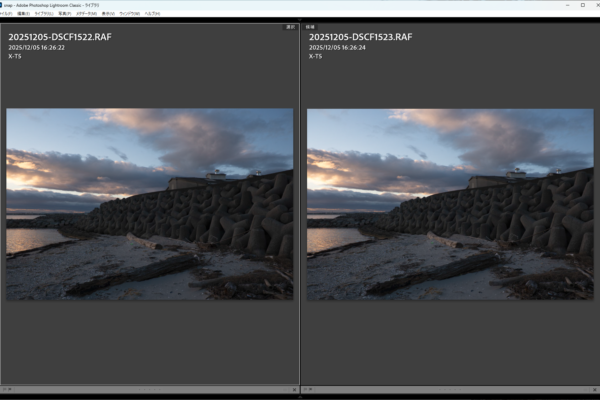Viewport: 600px width, 400px height.
Task: Open the 写真 (Photo) menu
Action: (65, 14)
